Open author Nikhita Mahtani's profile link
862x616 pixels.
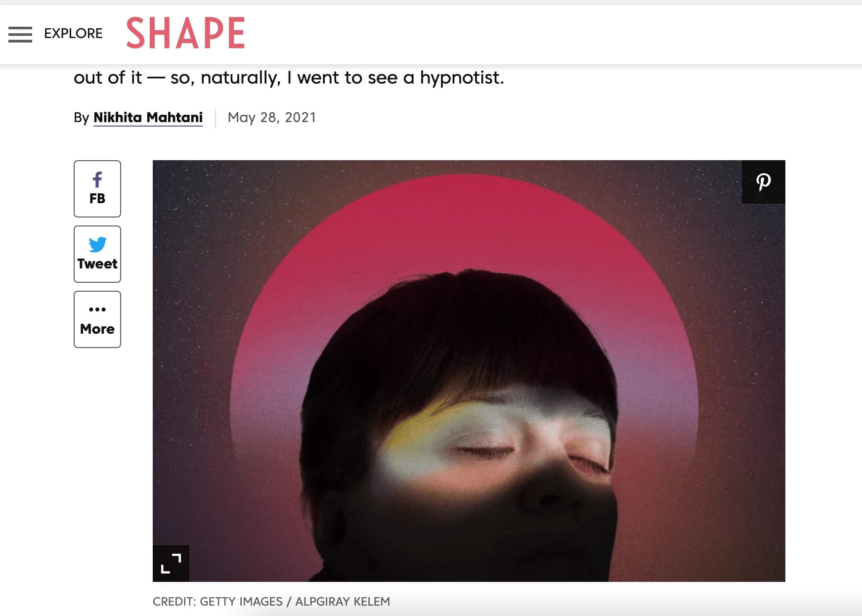point(148,118)
